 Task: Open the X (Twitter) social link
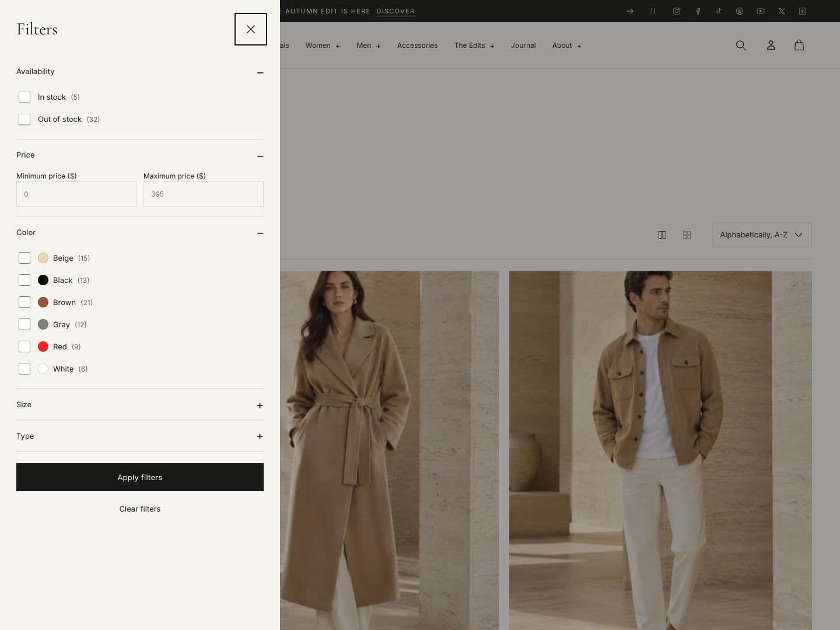(782, 11)
